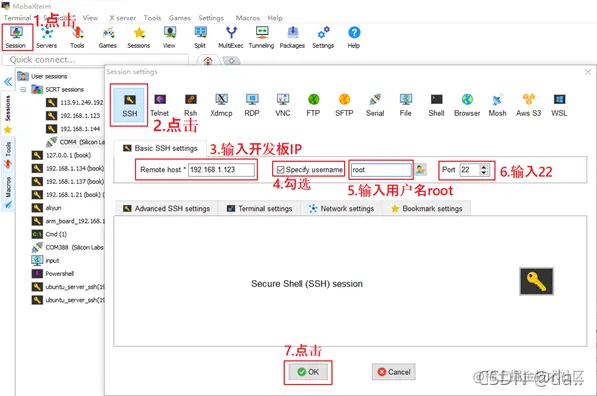Switch to Bookmark settings tab
The image size is (597, 396).
click(x=427, y=209)
